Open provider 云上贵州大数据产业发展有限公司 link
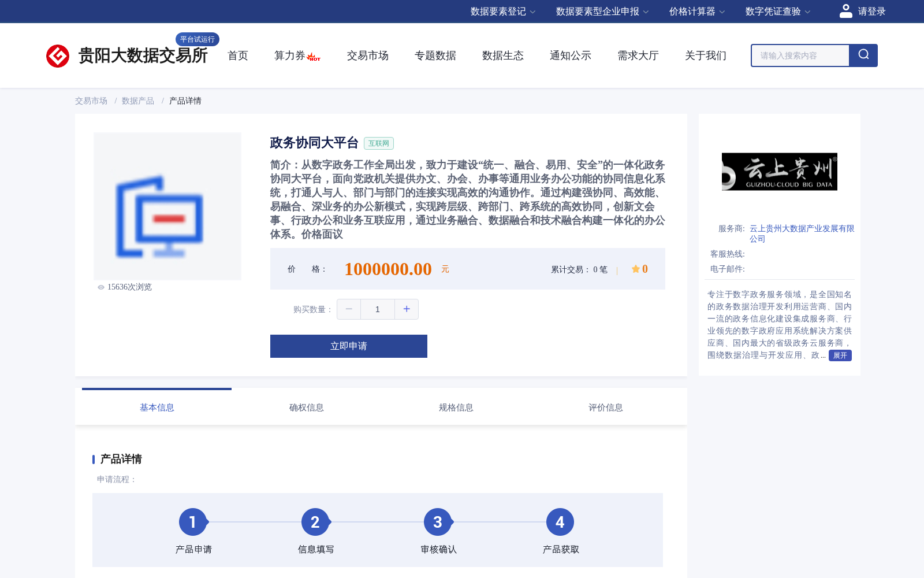Viewport: 924px width, 578px height. pyautogui.click(x=802, y=234)
